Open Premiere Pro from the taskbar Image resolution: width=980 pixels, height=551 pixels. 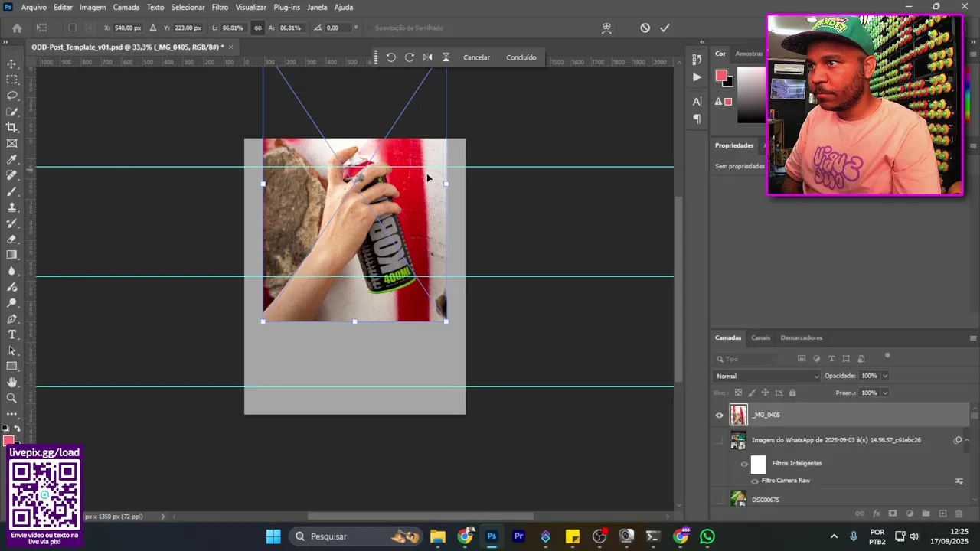(518, 536)
